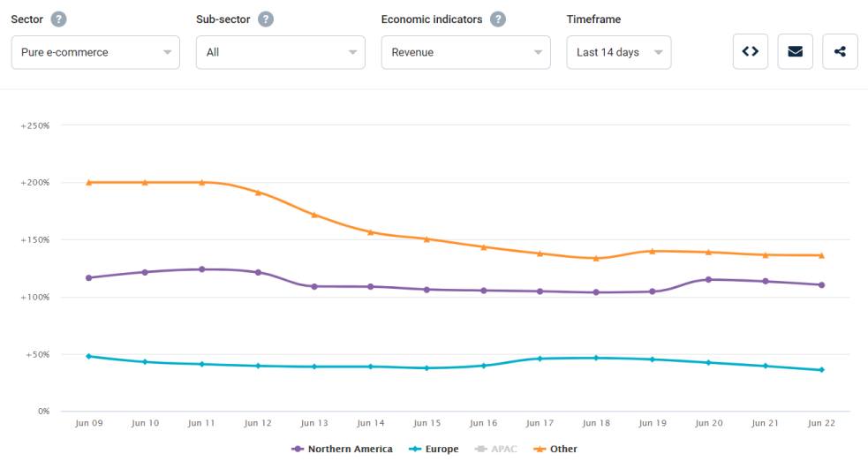The width and height of the screenshot is (868, 469).
Task: Click help icon next to Sub-sector
Action: tap(266, 19)
